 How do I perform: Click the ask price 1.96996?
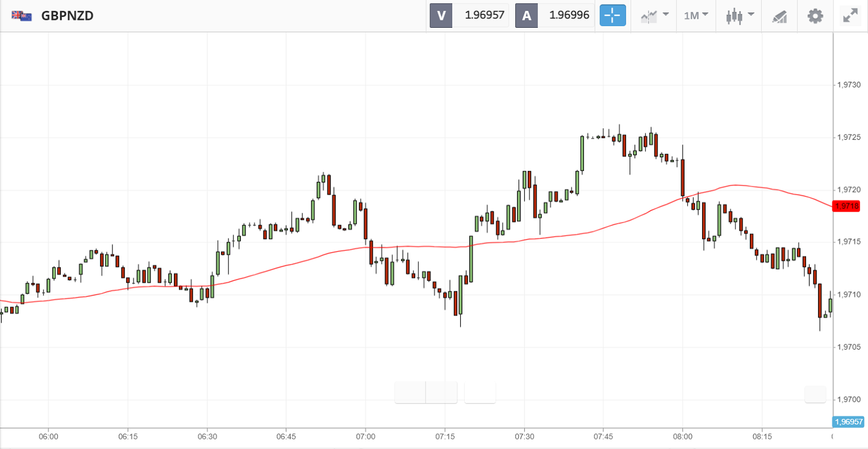[x=569, y=15]
